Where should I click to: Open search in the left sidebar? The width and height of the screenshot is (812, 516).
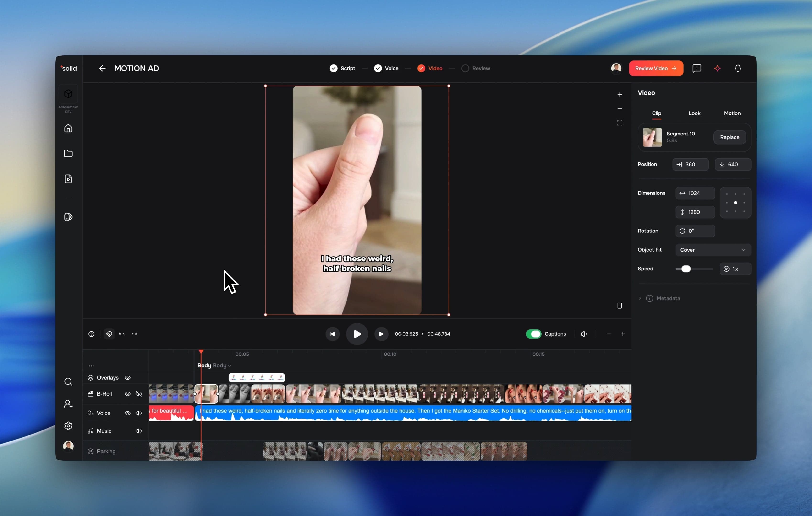point(68,382)
